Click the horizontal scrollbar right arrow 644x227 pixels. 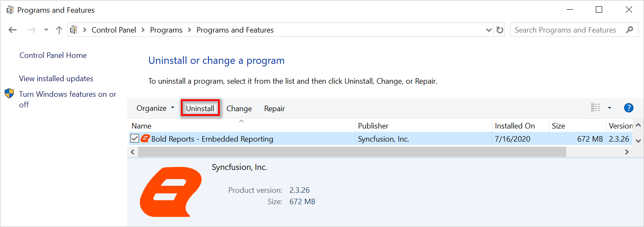click(x=627, y=152)
